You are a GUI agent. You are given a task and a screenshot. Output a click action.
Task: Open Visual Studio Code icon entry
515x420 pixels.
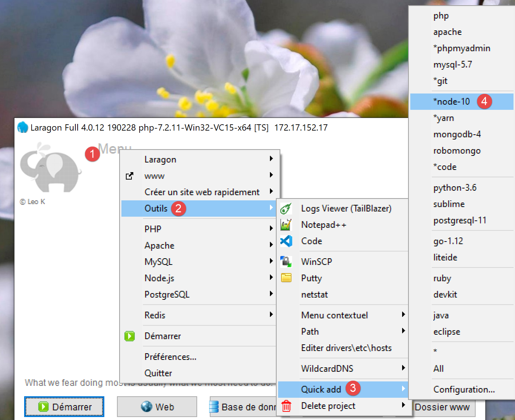pos(286,241)
